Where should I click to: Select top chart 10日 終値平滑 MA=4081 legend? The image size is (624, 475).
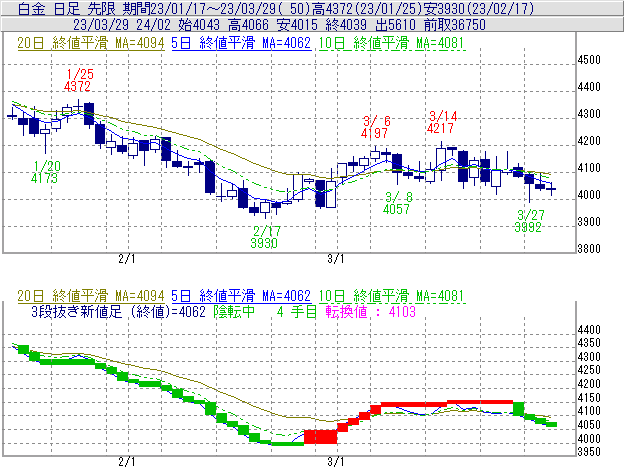pyautogui.click(x=392, y=43)
